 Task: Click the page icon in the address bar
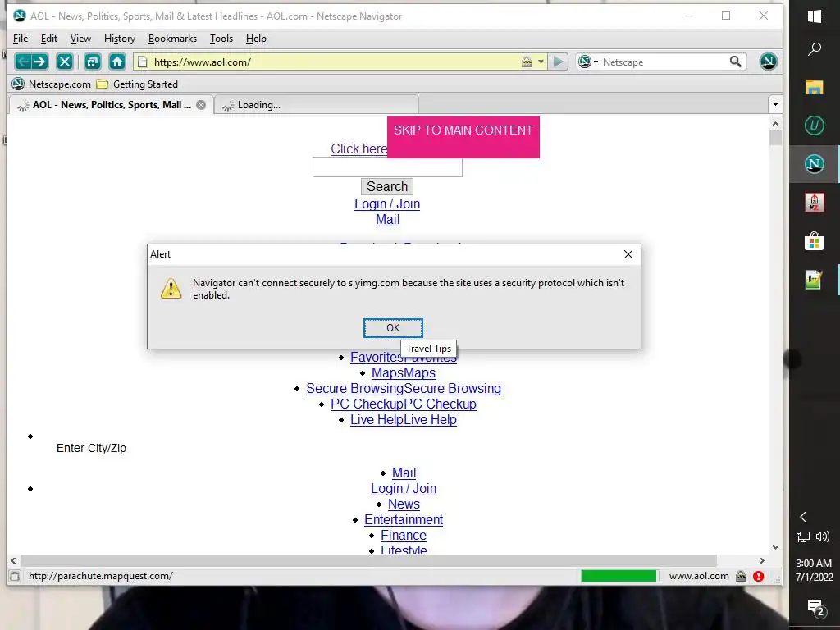pyautogui.click(x=143, y=62)
